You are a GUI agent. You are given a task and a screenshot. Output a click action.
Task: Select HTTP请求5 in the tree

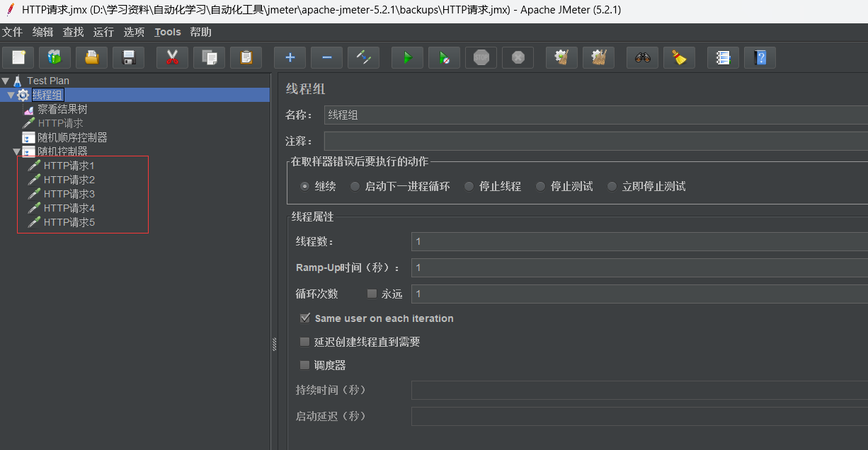pos(69,222)
